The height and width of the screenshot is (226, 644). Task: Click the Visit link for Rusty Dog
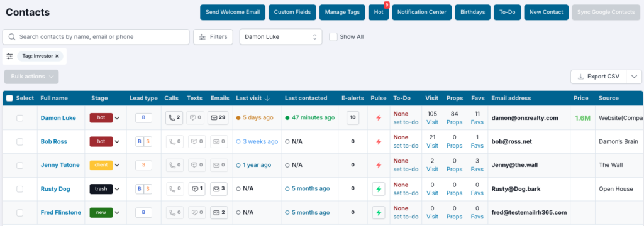pyautogui.click(x=432, y=193)
